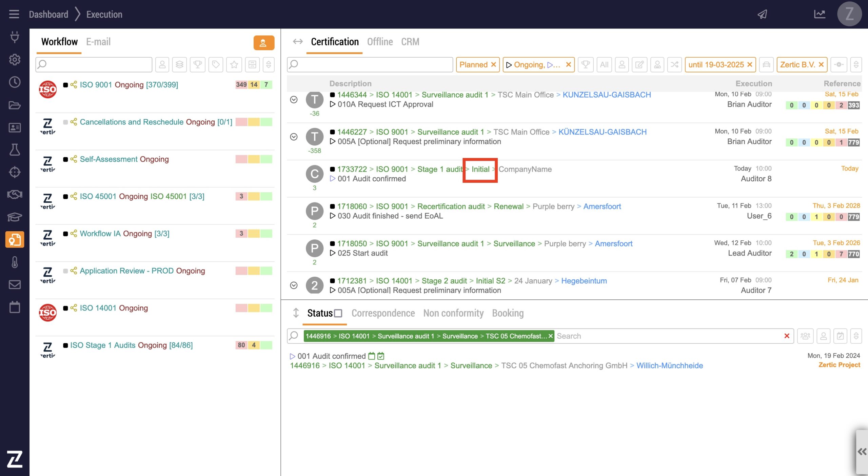868x476 pixels.
Task: Open the clock icon in left sidebar
Action: point(15,82)
